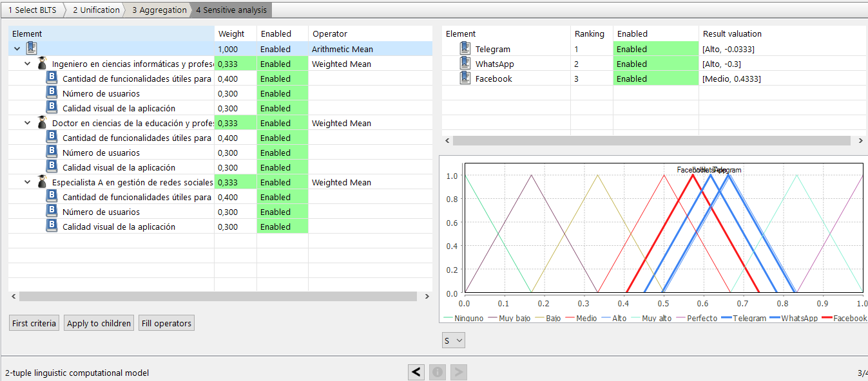Click the WhatsApp element icon in ranking table
The image size is (868, 381).
click(465, 64)
